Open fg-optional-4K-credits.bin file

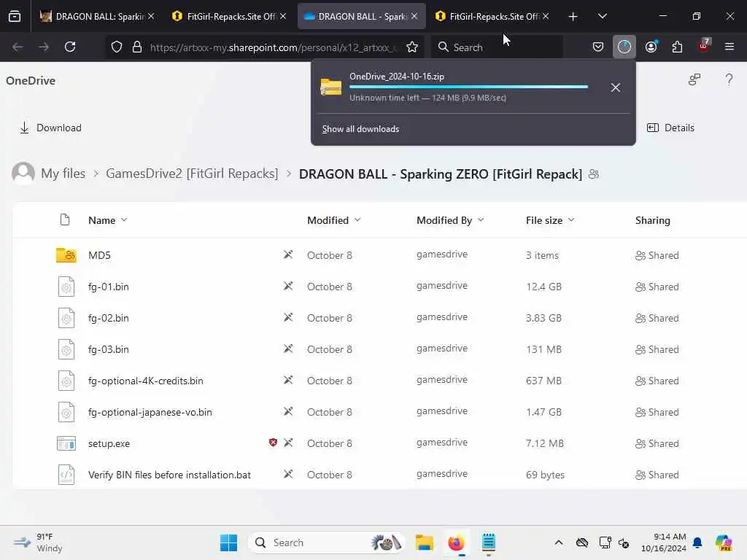point(145,381)
